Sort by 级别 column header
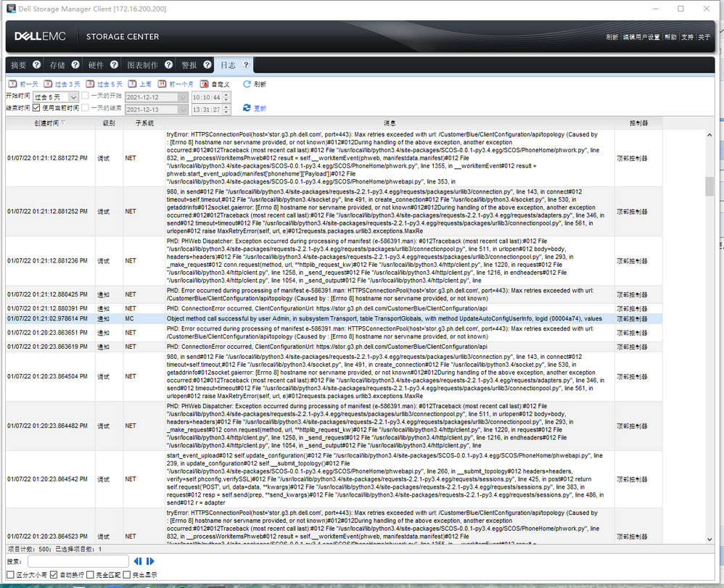Viewport: 724px width, 588px height. coord(109,123)
